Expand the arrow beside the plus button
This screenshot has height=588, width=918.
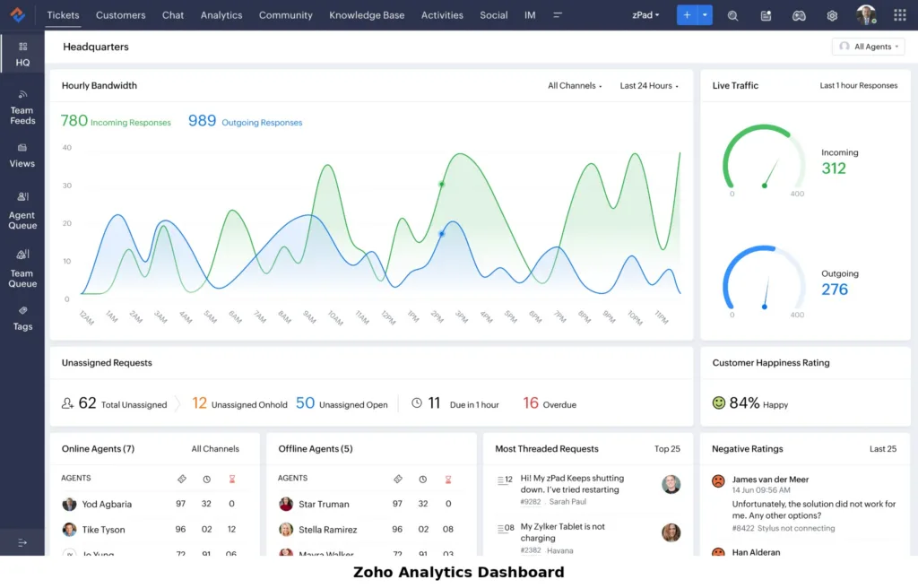pos(705,14)
